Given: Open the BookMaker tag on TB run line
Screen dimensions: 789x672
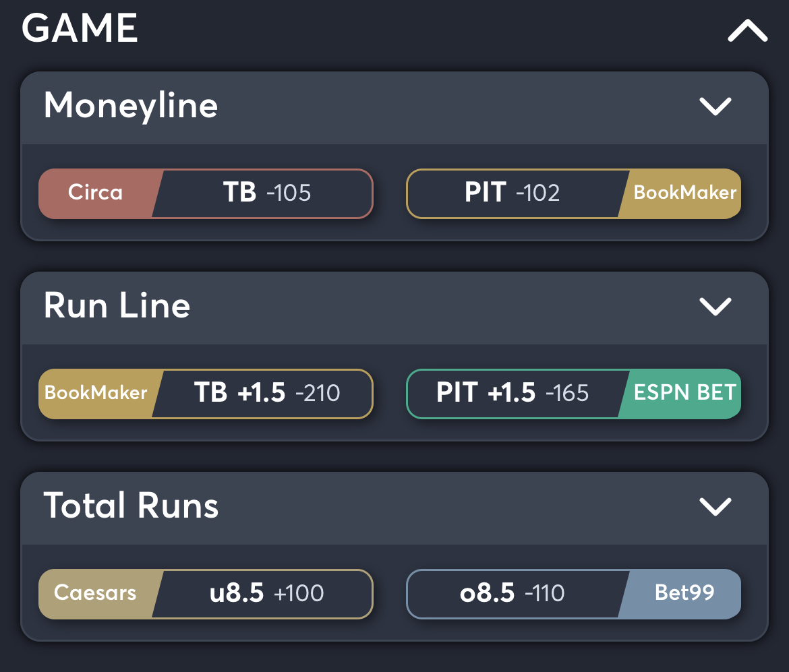Looking at the screenshot, I should click(94, 394).
